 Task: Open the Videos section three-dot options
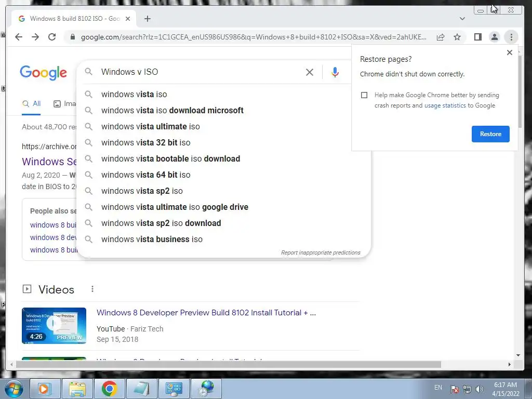[92, 289]
